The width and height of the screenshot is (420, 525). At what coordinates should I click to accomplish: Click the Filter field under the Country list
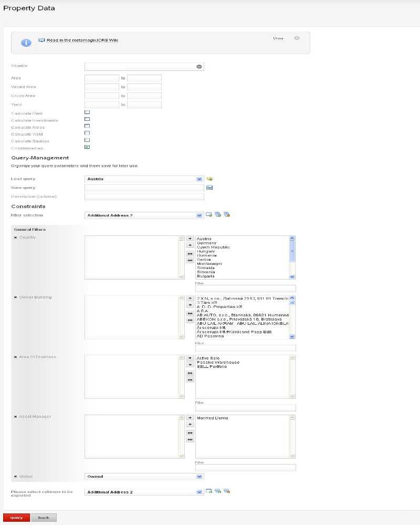[246, 289]
